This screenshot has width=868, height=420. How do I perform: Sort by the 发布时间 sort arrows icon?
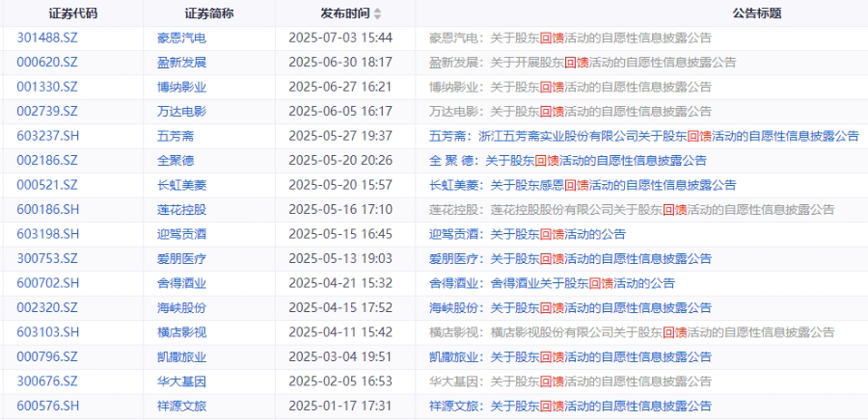pos(377,13)
